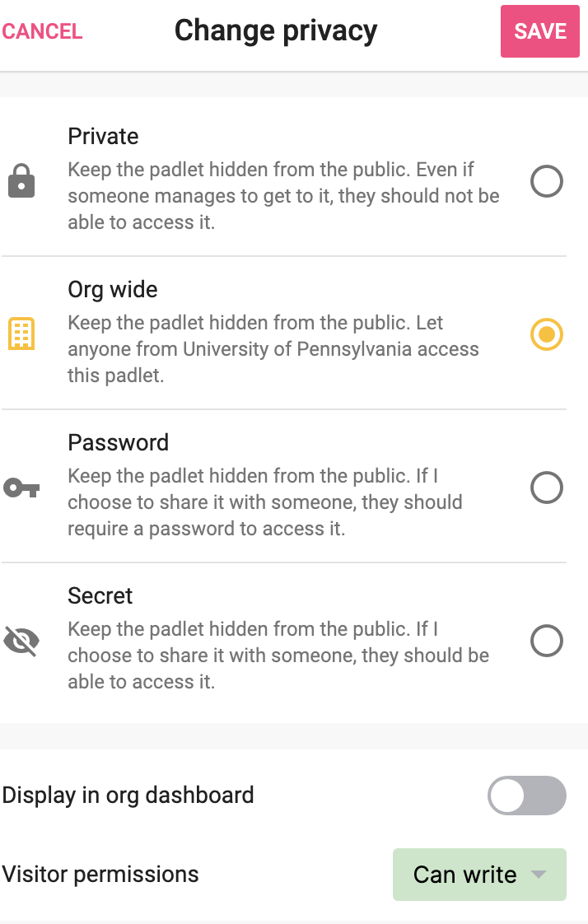Save the privacy changes
Screen dimensions: 588x924
point(539,31)
